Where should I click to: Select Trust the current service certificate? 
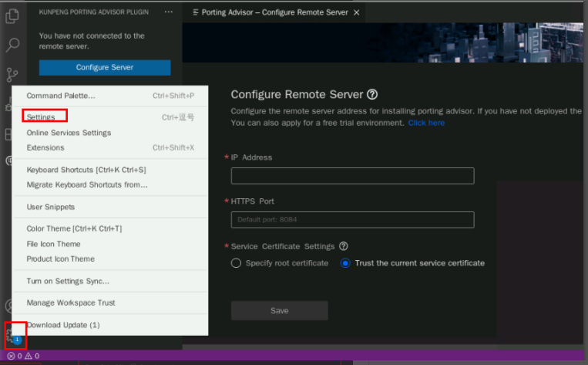tap(345, 263)
